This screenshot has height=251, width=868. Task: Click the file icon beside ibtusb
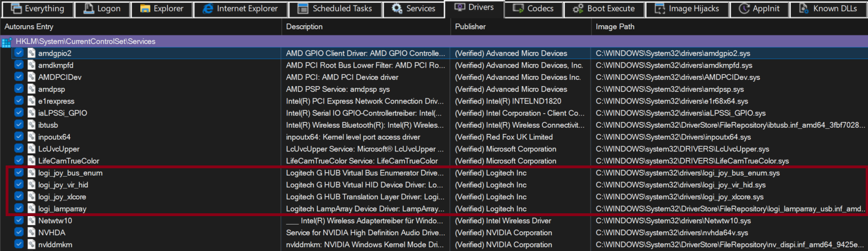click(32, 125)
